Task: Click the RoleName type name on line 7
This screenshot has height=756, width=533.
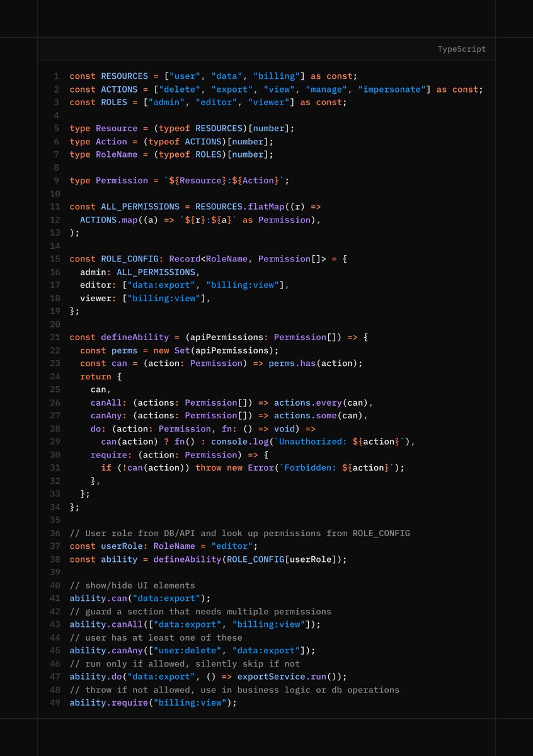Action: (x=117, y=154)
